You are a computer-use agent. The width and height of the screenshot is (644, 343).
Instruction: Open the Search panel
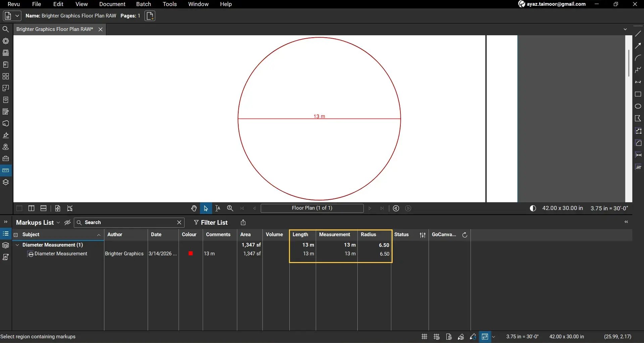[x=5, y=29]
